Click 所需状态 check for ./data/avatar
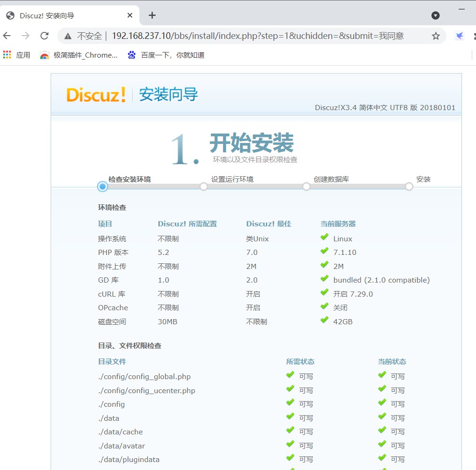This screenshot has height=470, width=476. pos(290,444)
